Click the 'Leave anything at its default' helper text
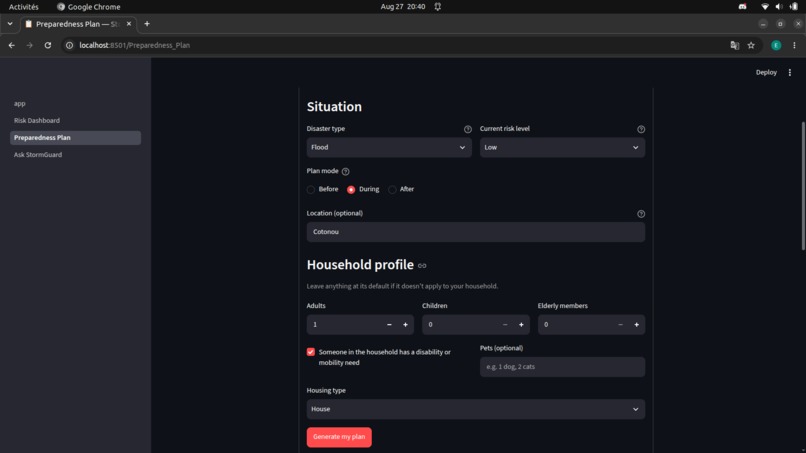The height and width of the screenshot is (453, 806). coord(402,286)
